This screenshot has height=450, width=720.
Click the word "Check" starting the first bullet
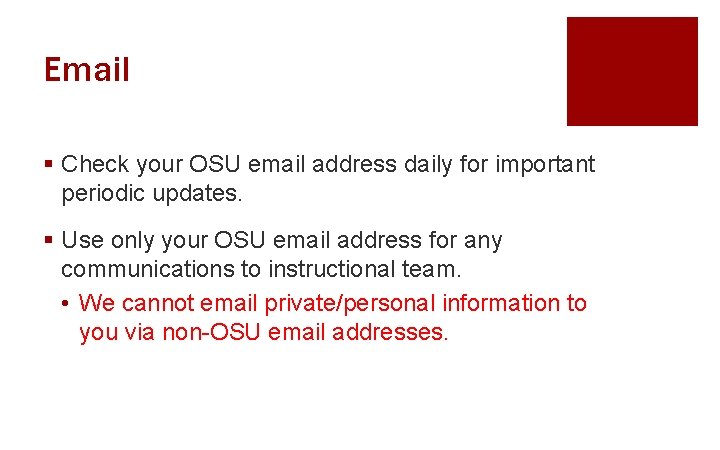tap(95, 164)
